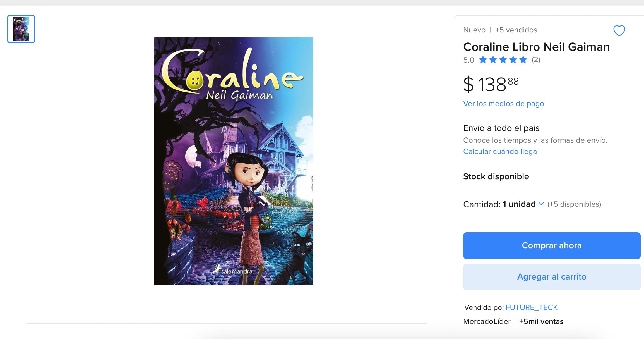Click the '+5mil ventas' sales text
644x339 pixels.
(x=541, y=321)
